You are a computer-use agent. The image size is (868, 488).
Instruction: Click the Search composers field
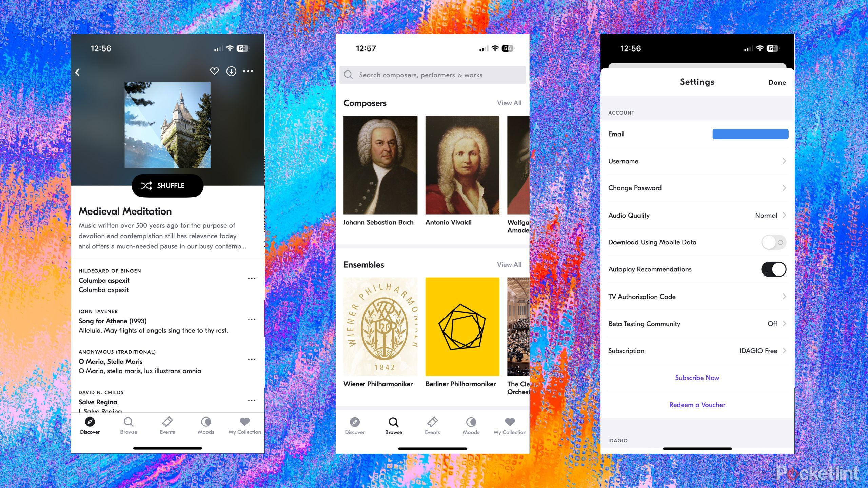pos(433,75)
